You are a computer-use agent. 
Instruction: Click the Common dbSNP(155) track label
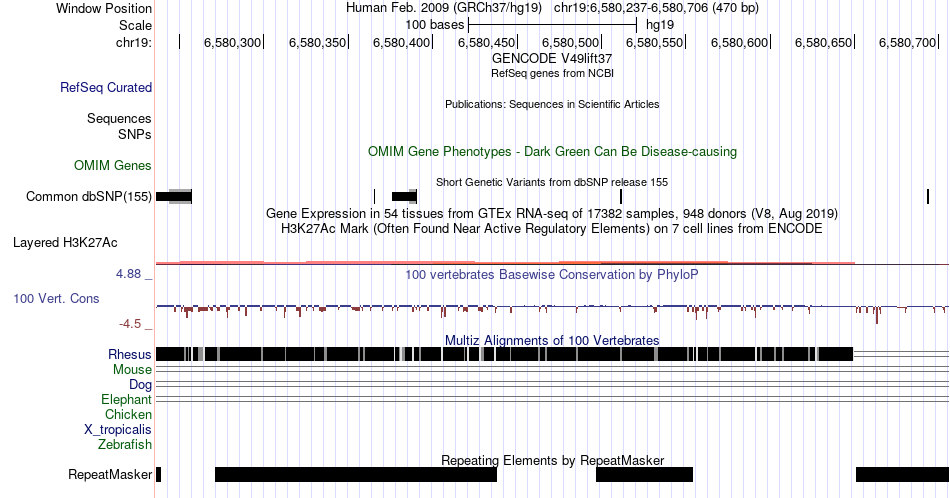[x=88, y=196]
